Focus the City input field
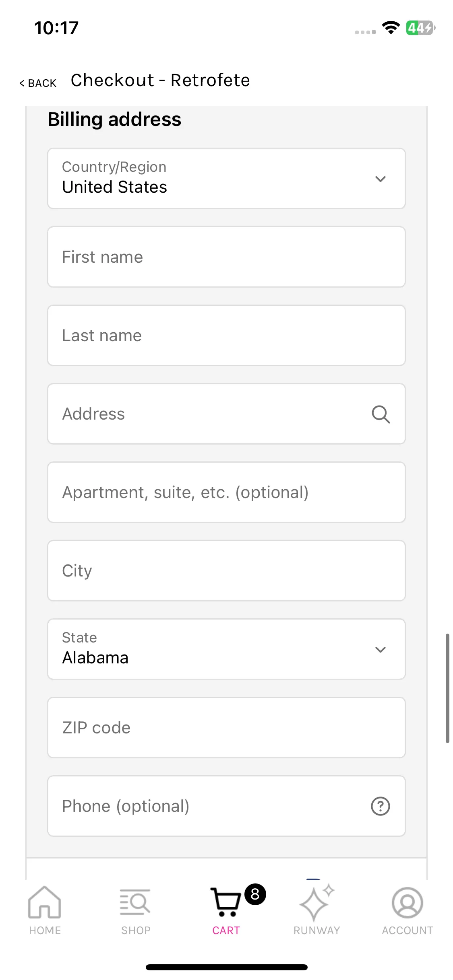Viewport: 453px width, 980px height. tap(226, 570)
